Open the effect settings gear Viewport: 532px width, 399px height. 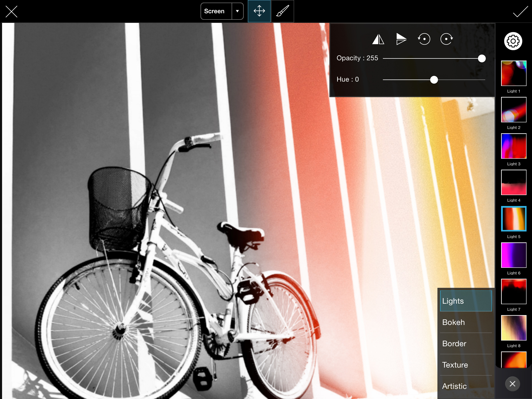[513, 41]
